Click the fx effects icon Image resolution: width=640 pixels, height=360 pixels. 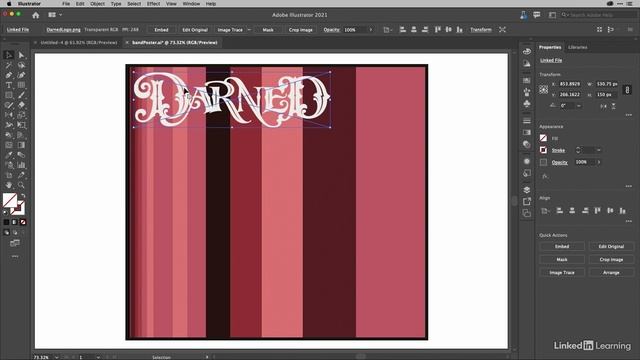(x=545, y=176)
